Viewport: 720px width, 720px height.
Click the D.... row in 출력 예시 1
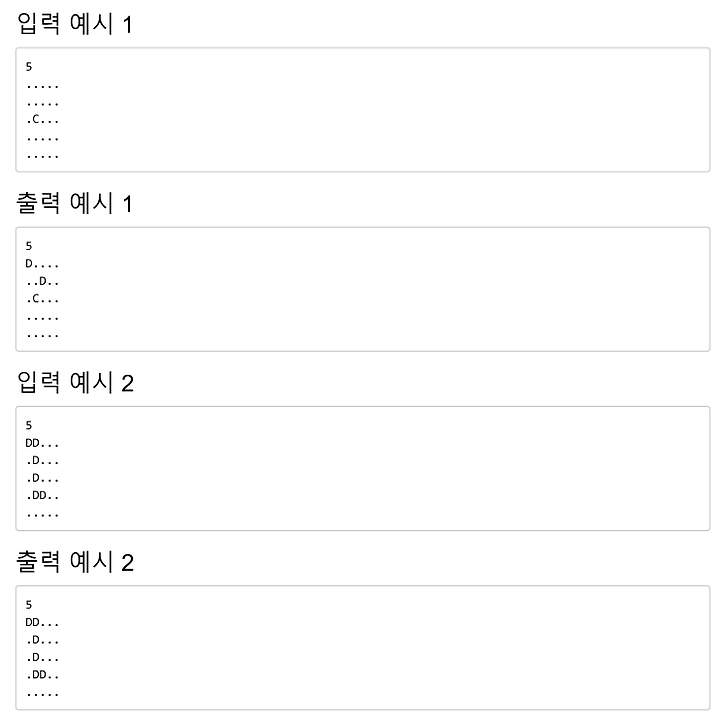(x=42, y=264)
